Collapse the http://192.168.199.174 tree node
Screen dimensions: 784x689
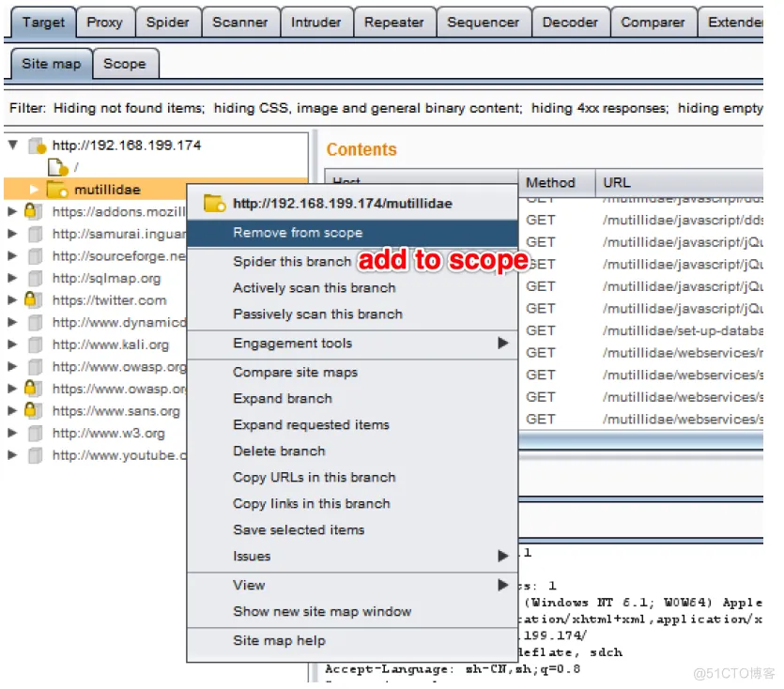pyautogui.click(x=11, y=145)
